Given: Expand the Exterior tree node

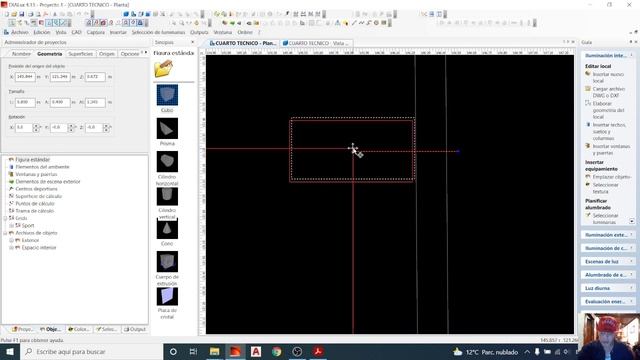Looking at the screenshot, I should pos(11,240).
